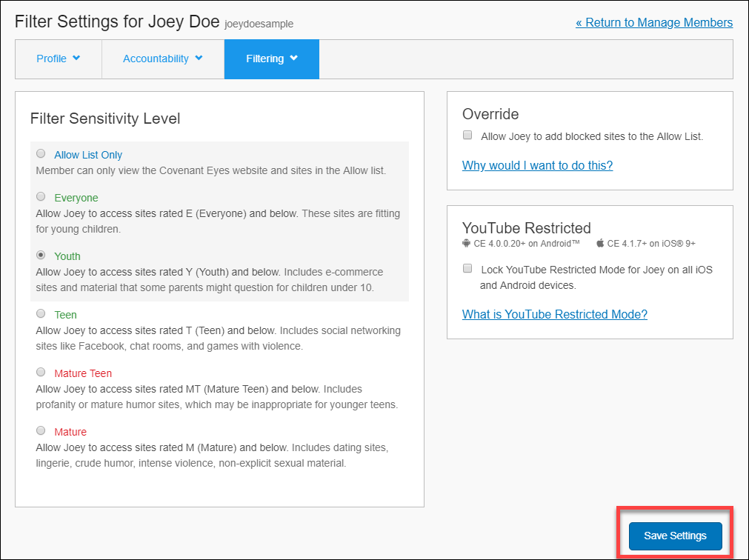Image resolution: width=749 pixels, height=560 pixels.
Task: Click the Apple logo icon
Action: (x=600, y=243)
